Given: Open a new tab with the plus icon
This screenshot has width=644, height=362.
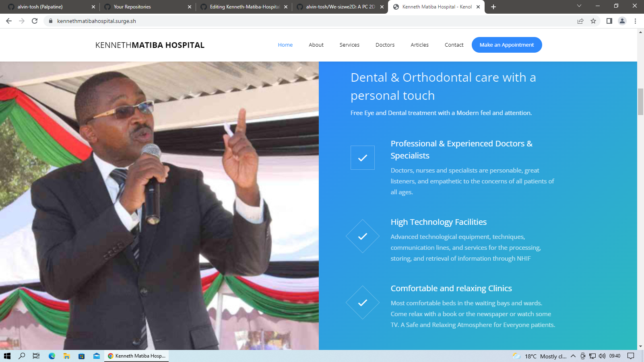Looking at the screenshot, I should (493, 7).
